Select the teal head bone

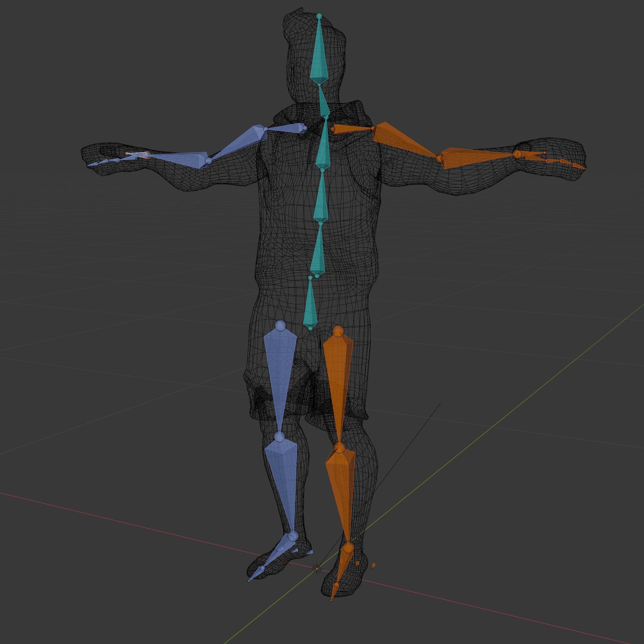coord(319,50)
